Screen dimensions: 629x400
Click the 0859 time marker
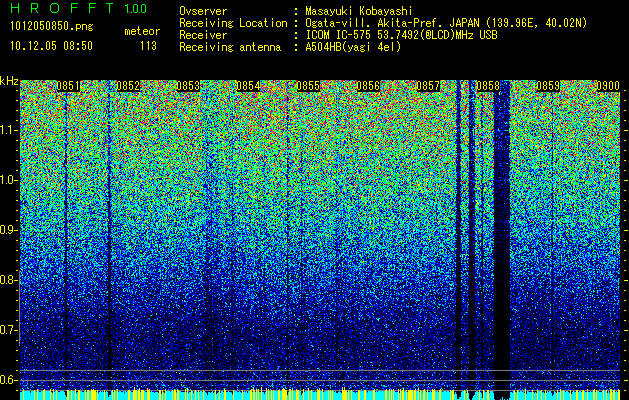548,86
